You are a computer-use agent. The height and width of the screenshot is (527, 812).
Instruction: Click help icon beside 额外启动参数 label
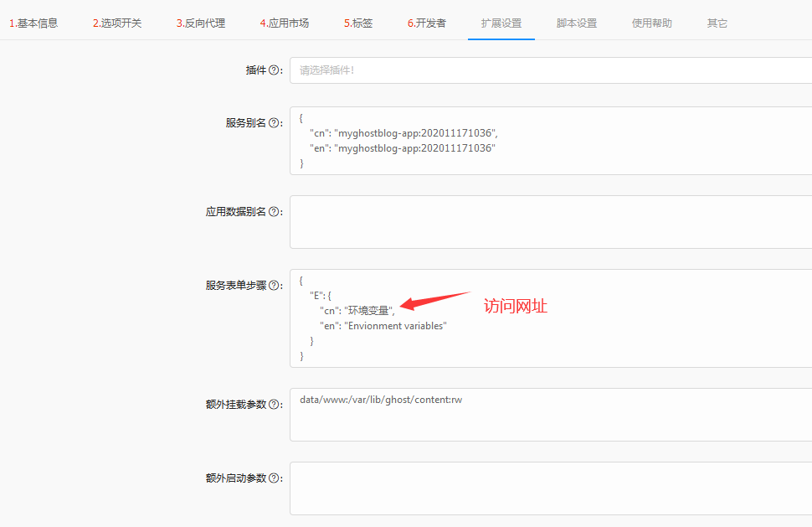pos(274,478)
